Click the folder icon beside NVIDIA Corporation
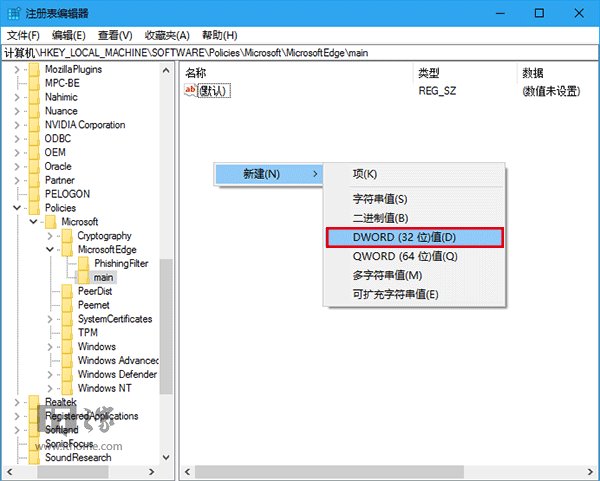Viewport: 600px width, 481px height. tap(35, 125)
